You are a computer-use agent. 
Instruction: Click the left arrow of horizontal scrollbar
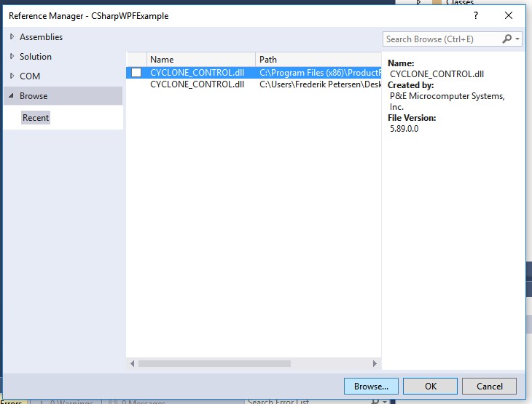click(x=133, y=363)
